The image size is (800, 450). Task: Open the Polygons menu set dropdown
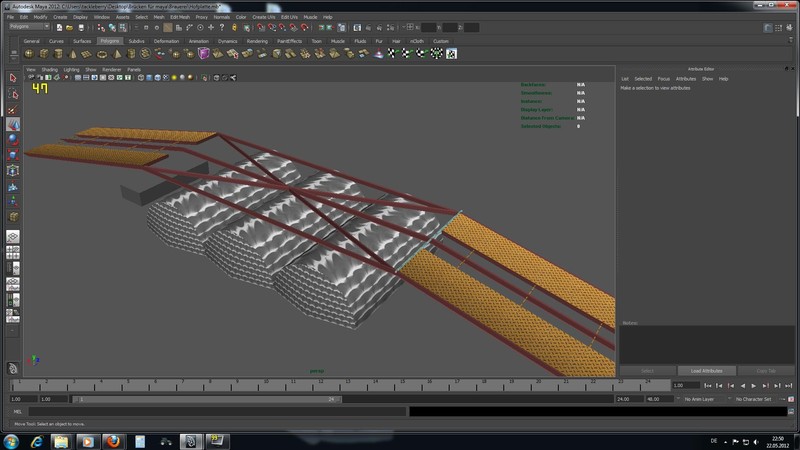[29, 27]
